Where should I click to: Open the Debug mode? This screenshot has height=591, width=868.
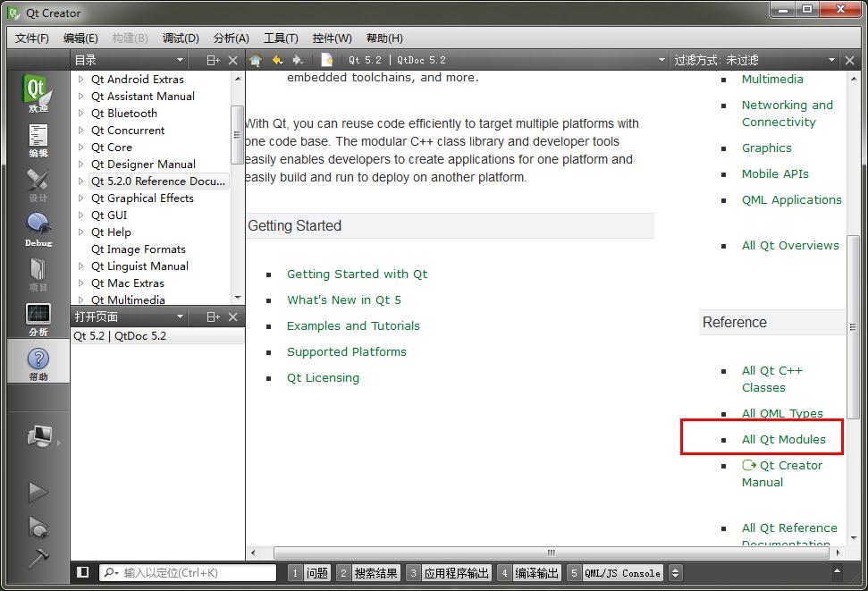click(38, 230)
